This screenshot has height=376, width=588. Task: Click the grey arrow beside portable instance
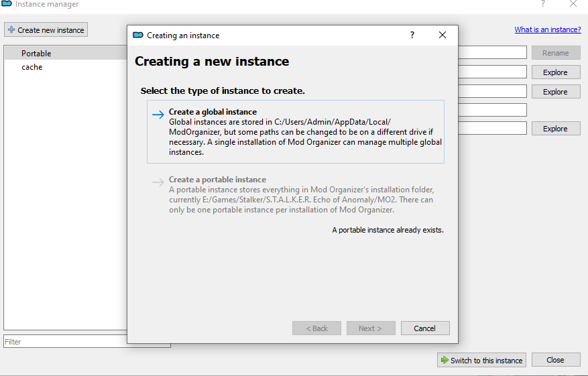tap(158, 182)
